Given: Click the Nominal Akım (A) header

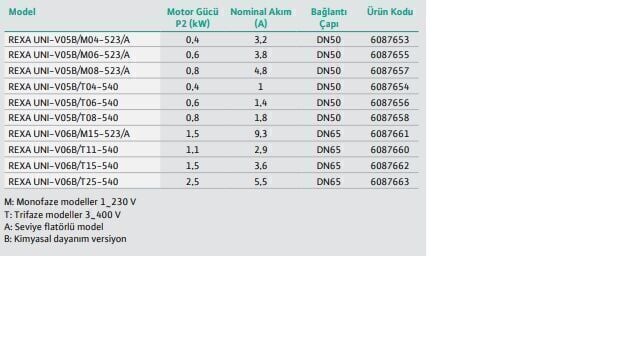Looking at the screenshot, I should (x=261, y=17).
